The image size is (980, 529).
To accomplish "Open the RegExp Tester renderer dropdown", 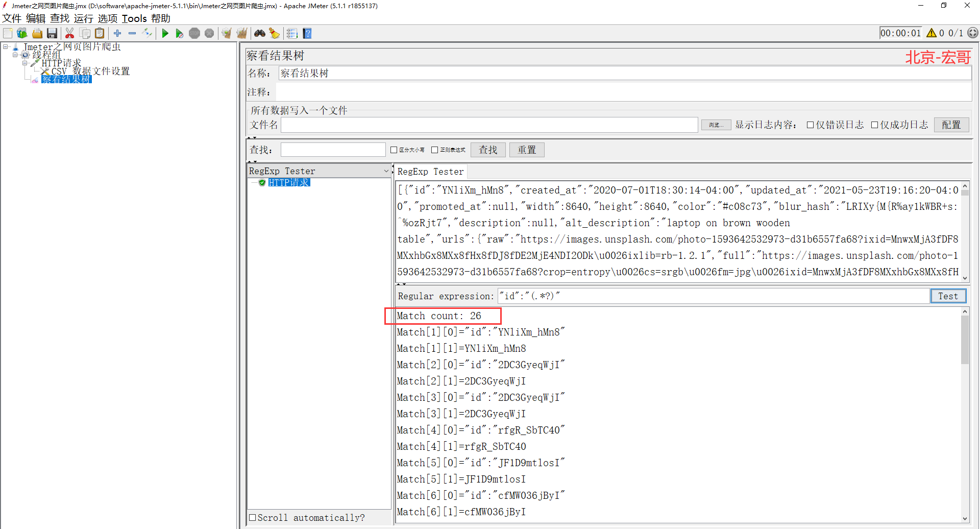I will 386,171.
